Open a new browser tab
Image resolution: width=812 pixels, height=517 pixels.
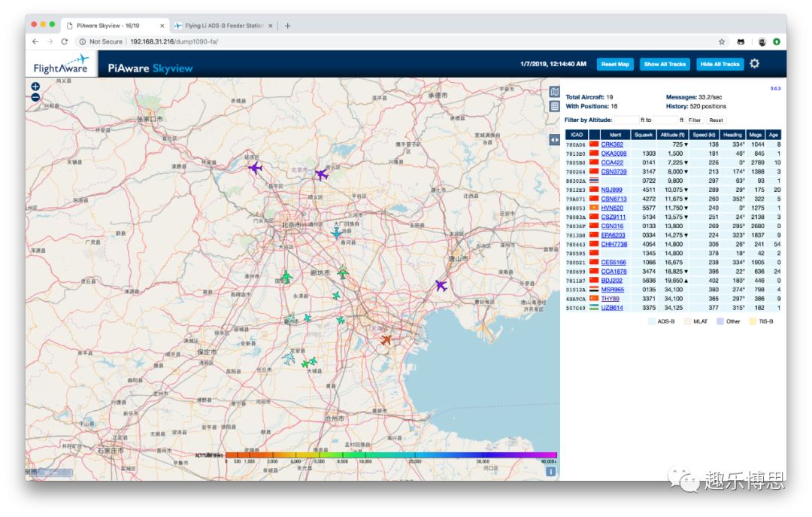287,26
